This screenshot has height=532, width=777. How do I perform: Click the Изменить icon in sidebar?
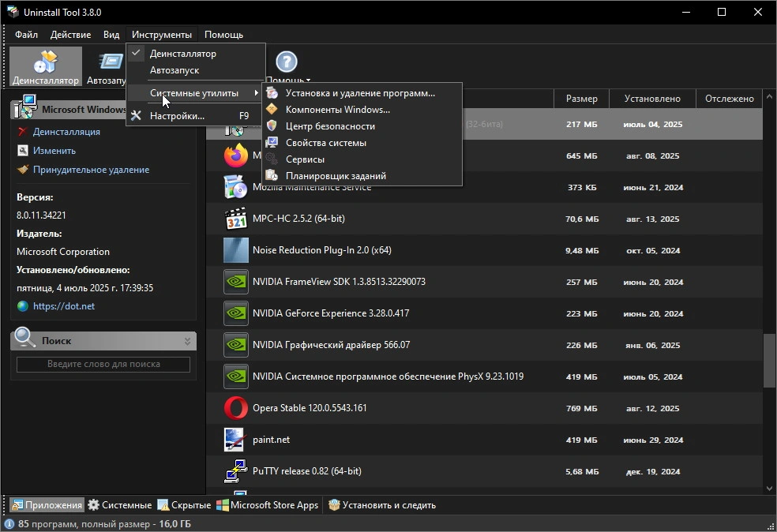pyautogui.click(x=22, y=150)
